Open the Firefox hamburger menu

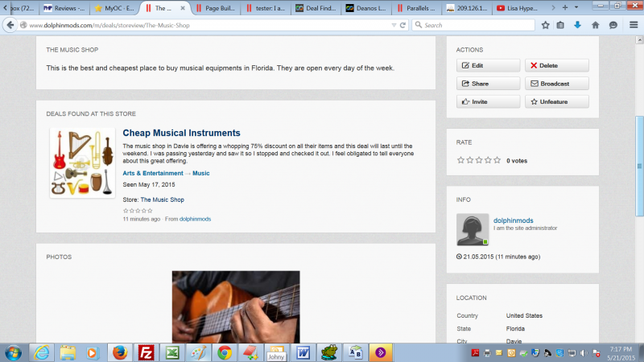(x=634, y=25)
